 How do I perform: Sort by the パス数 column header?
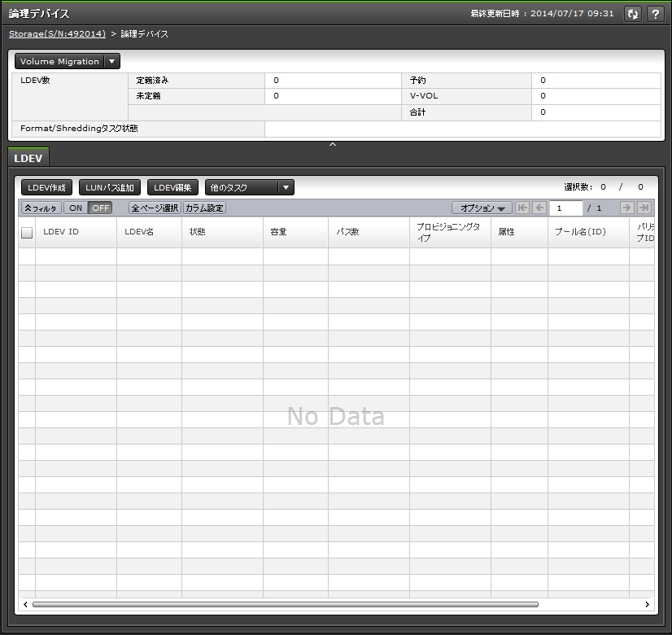click(x=369, y=232)
